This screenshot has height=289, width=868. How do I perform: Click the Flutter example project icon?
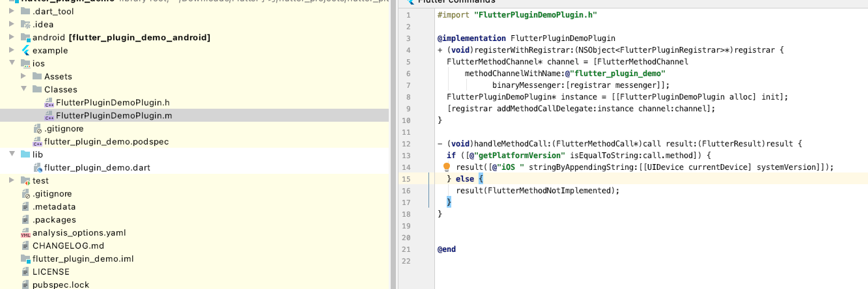pyautogui.click(x=25, y=50)
